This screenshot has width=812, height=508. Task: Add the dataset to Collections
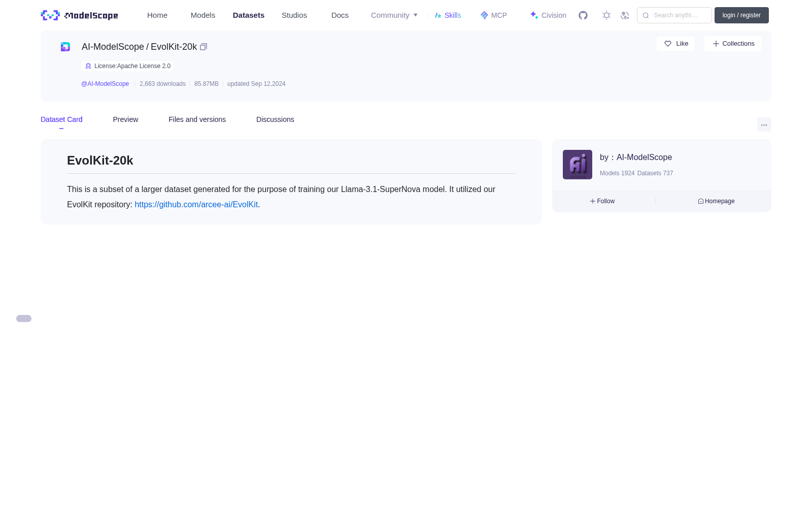click(x=733, y=44)
